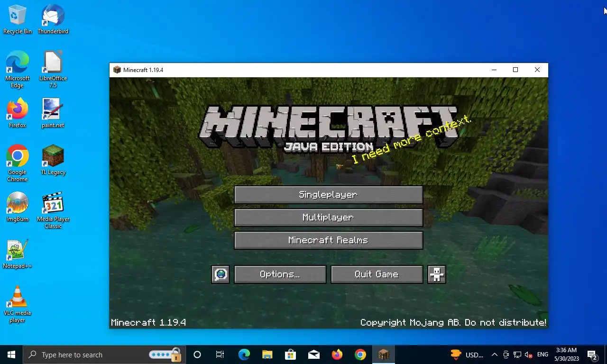
Task: Click the copyright Mojang AB text
Action: (453, 322)
